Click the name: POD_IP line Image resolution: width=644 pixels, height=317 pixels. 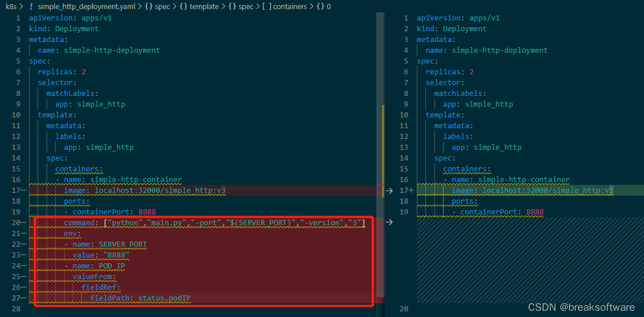point(94,265)
